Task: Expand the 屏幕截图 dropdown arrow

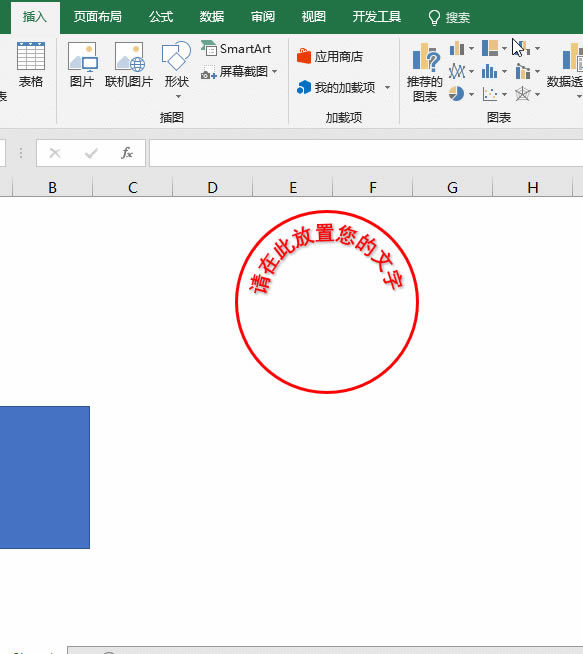Action: [x=274, y=72]
